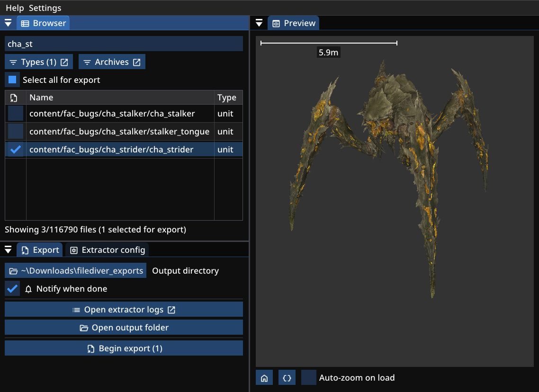539x392 pixels.
Task: Click the export column header icon
Action: click(14, 98)
